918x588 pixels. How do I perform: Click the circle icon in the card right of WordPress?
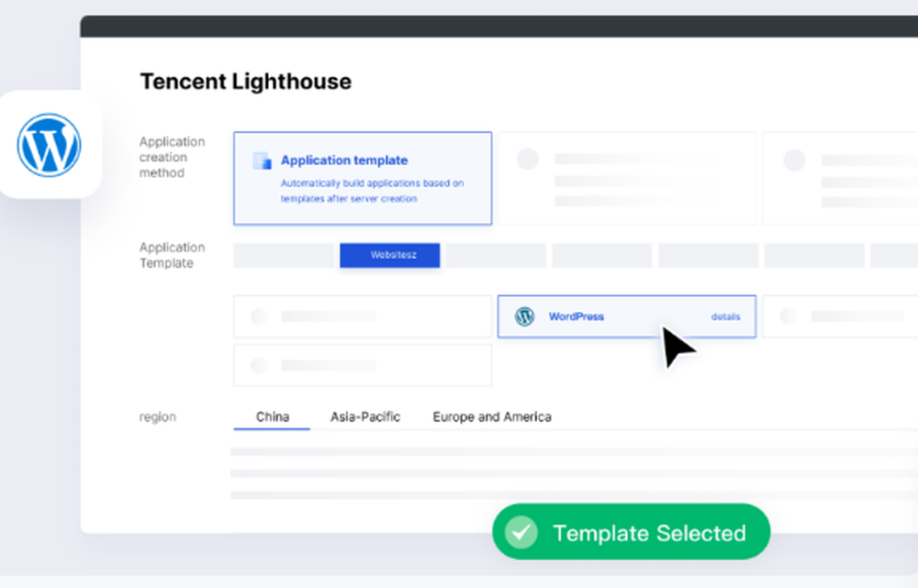click(788, 316)
